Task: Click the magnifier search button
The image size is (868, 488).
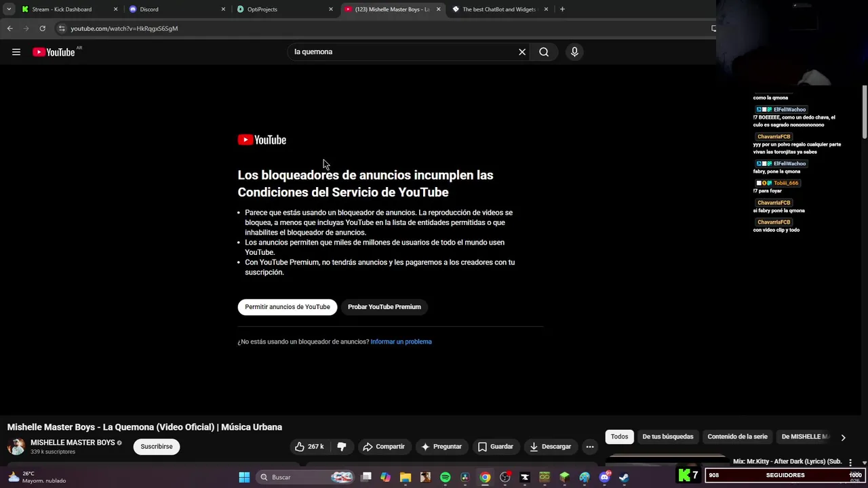Action: click(544, 52)
